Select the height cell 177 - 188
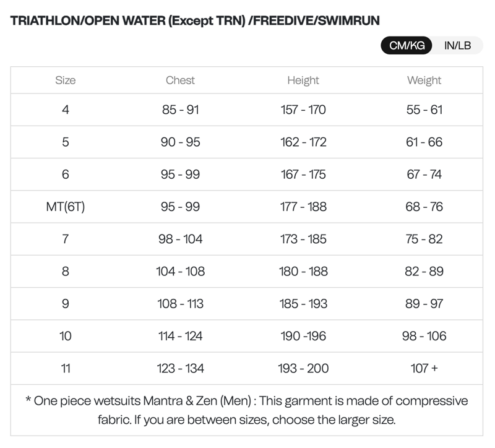 (303, 207)
